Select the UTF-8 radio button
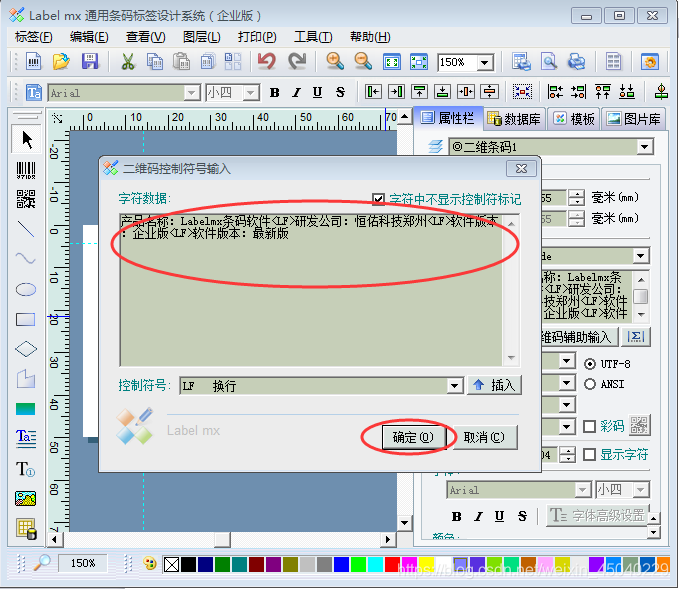This screenshot has height=589, width=679. pyautogui.click(x=590, y=364)
